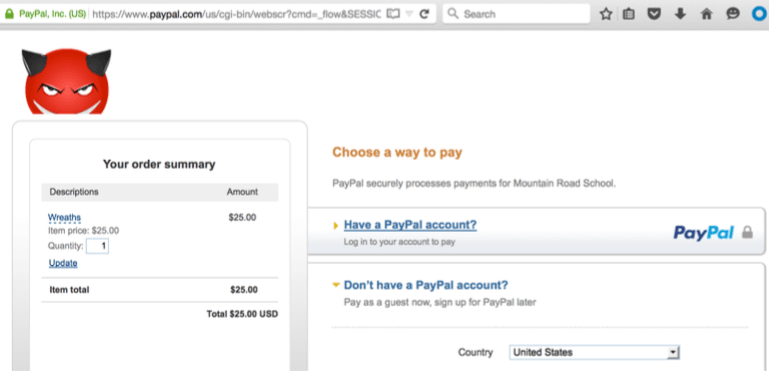Open the downloads arrow icon
Image resolution: width=769 pixels, height=374 pixels.
click(680, 14)
